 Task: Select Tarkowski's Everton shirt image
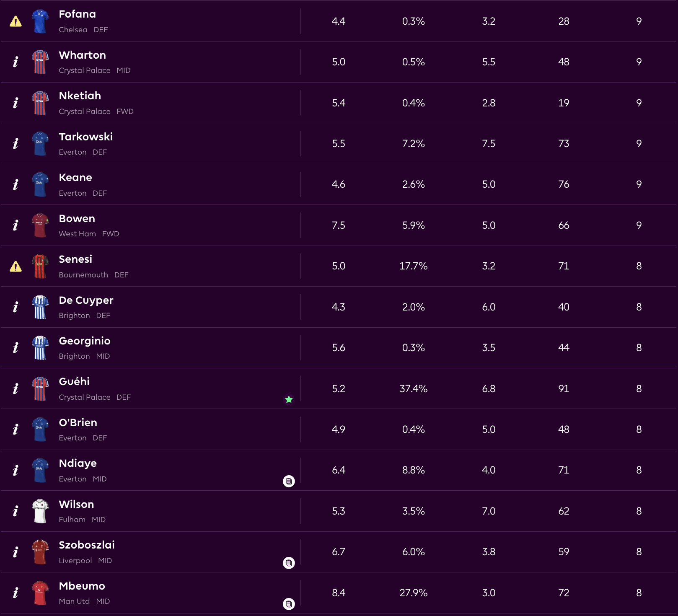click(40, 144)
